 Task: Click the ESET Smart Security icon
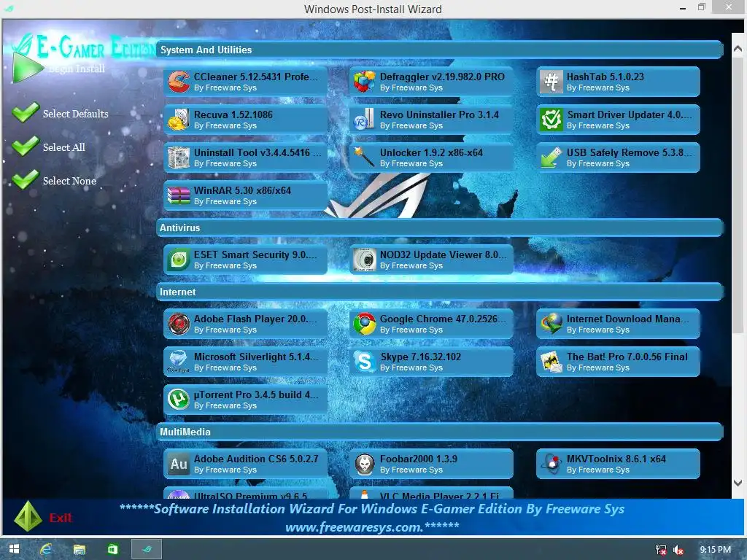pyautogui.click(x=179, y=260)
